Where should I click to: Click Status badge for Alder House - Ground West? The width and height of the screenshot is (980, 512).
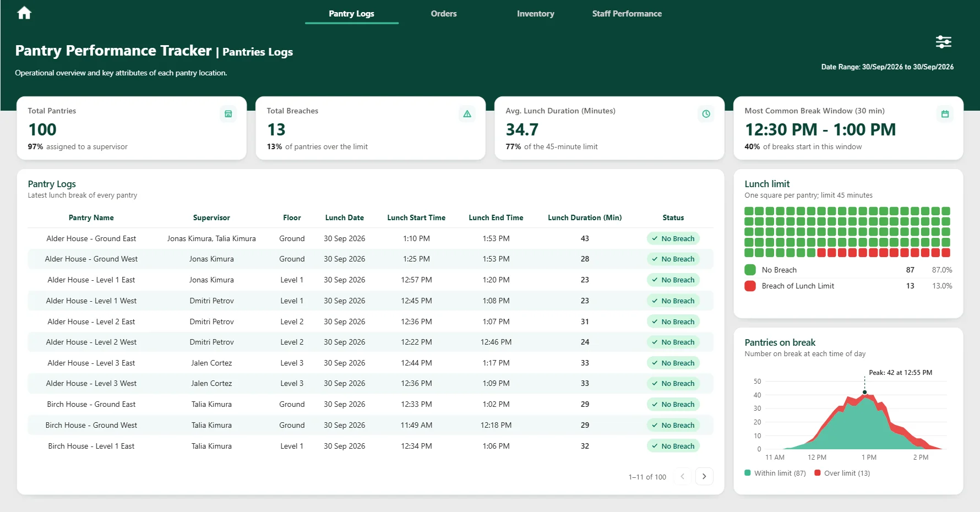(673, 259)
